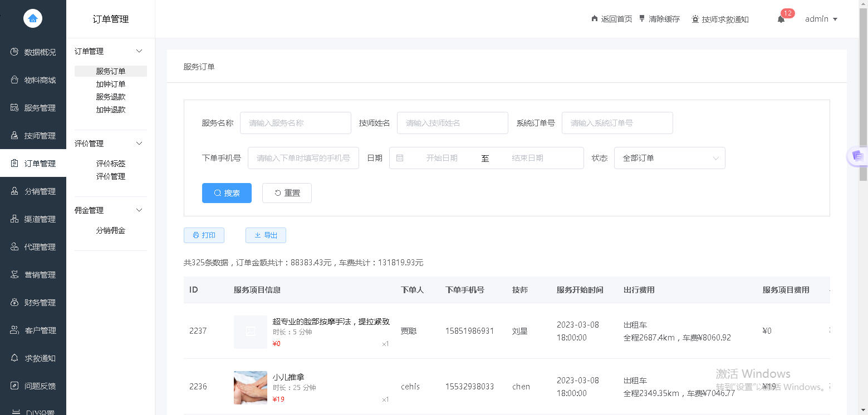Collapse the 佣金管理 submenu group
This screenshot has width=868, height=415.
pyautogui.click(x=140, y=210)
